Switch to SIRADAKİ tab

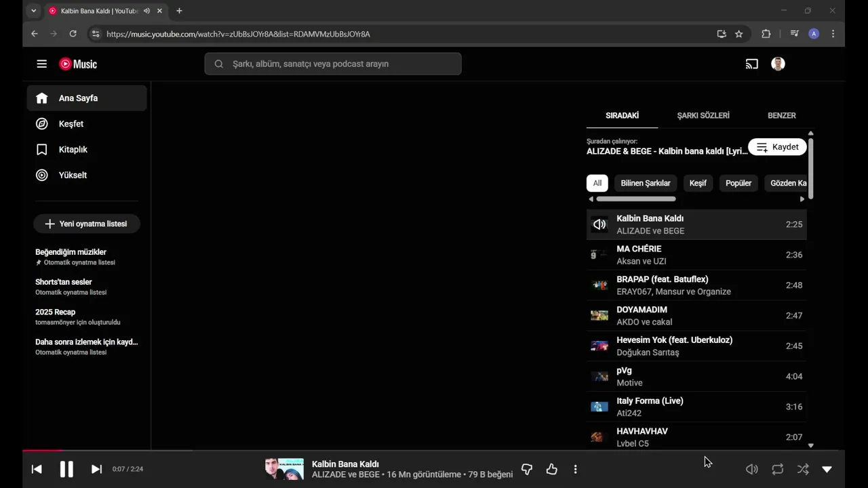[x=622, y=115]
